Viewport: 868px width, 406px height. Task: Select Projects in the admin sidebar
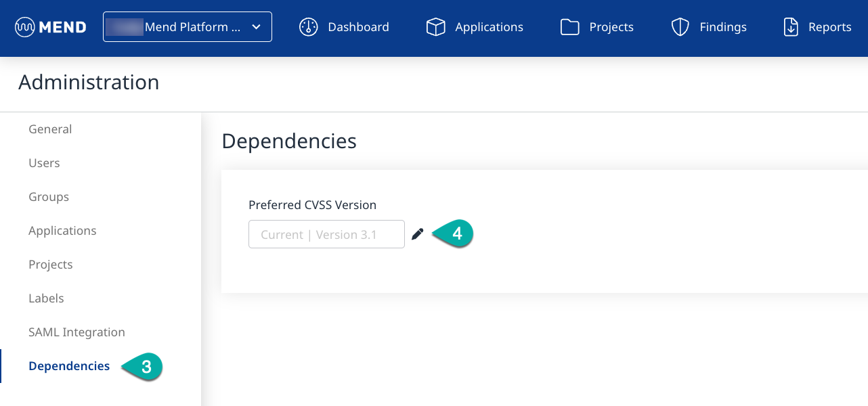[51, 265]
